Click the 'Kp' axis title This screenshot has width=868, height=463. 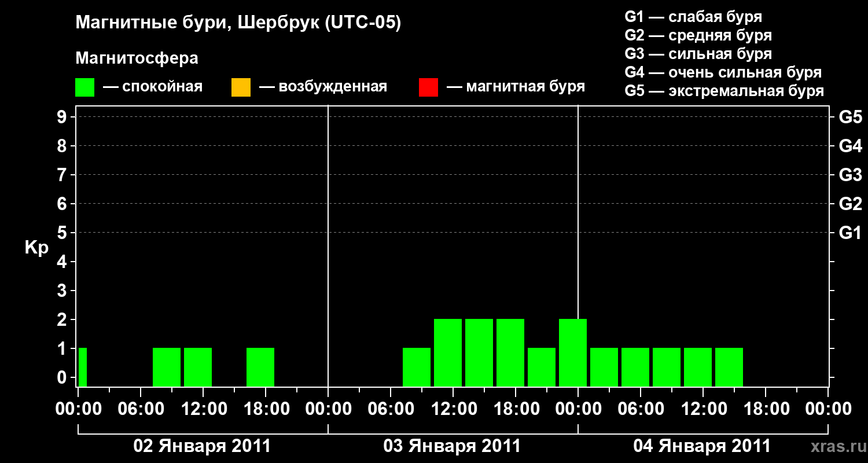click(36, 248)
